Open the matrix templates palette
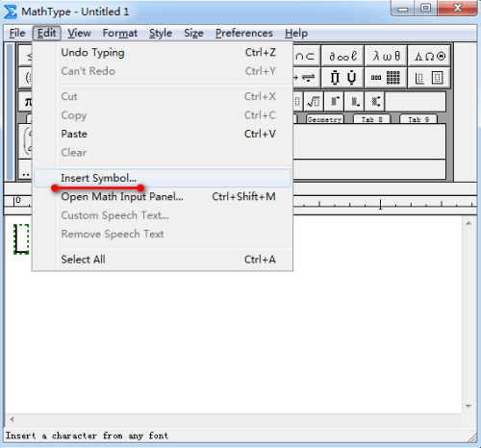481x448 pixels. pyautogui.click(x=386, y=78)
